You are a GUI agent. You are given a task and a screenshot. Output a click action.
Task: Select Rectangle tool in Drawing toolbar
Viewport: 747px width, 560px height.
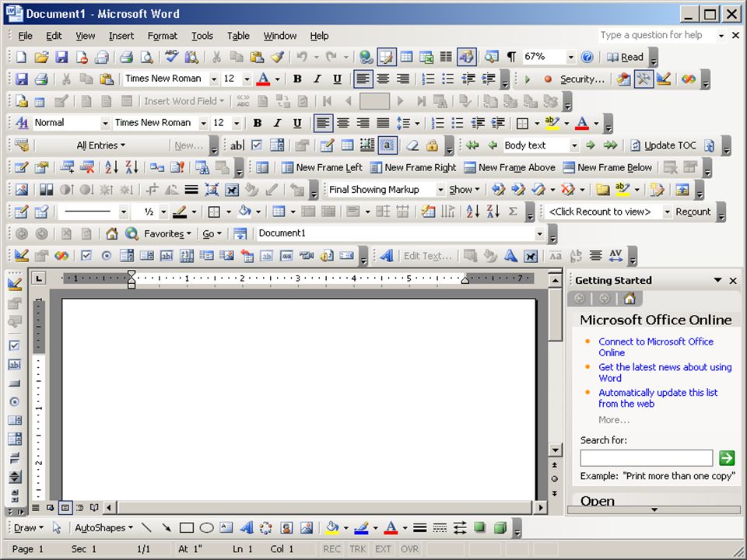click(186, 527)
